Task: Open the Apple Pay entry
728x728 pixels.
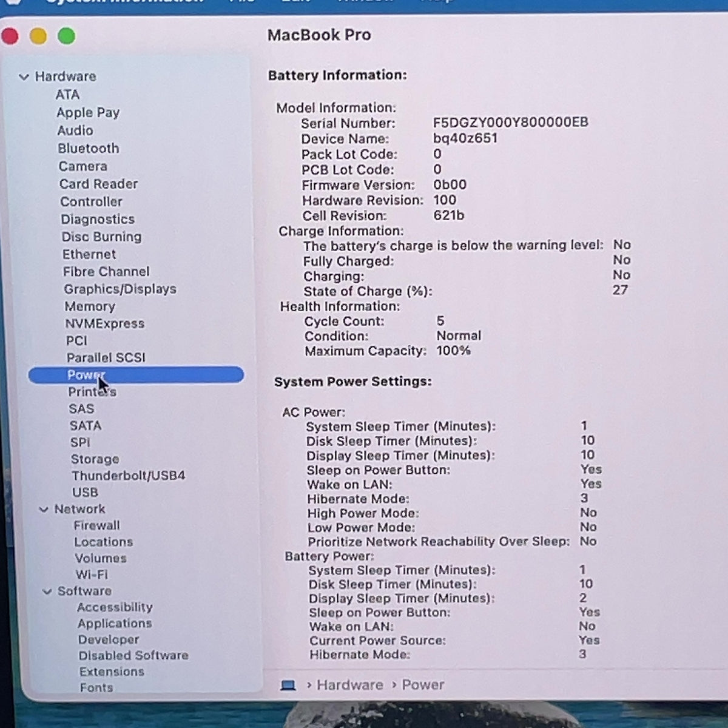Action: (x=88, y=113)
